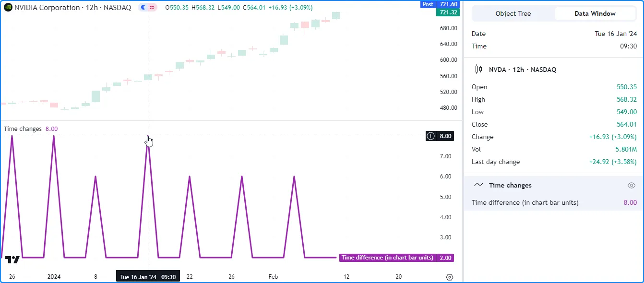Select the NVDA · 12h · NASDAQ data header
Image resolution: width=644 pixels, height=283 pixels.
[522, 70]
